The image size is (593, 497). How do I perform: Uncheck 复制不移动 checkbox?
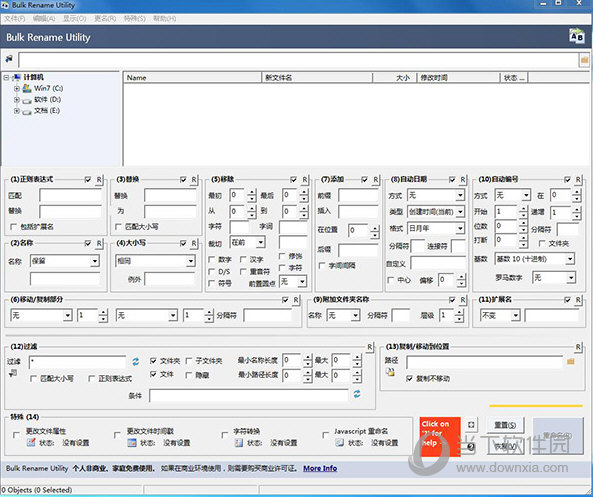click(x=409, y=378)
